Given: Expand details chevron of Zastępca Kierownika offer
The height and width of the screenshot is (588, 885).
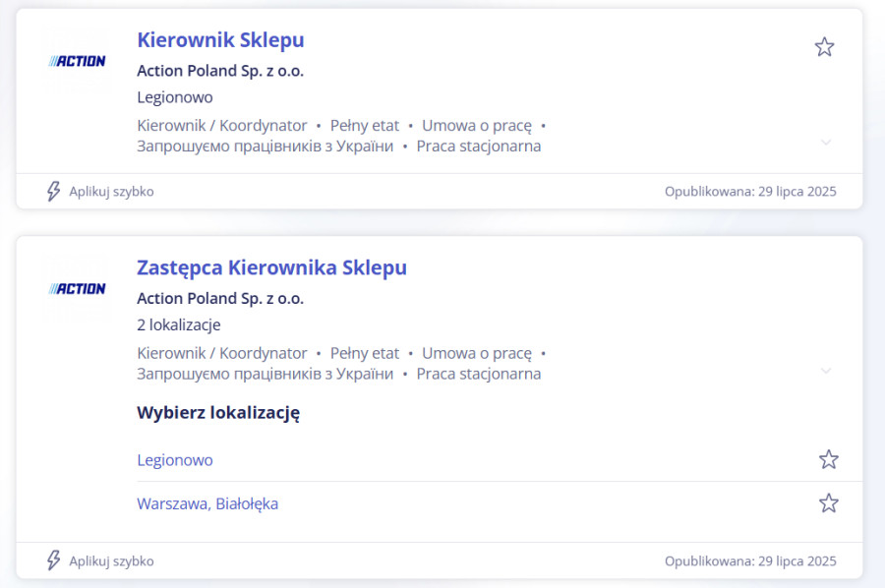Looking at the screenshot, I should point(826,371).
